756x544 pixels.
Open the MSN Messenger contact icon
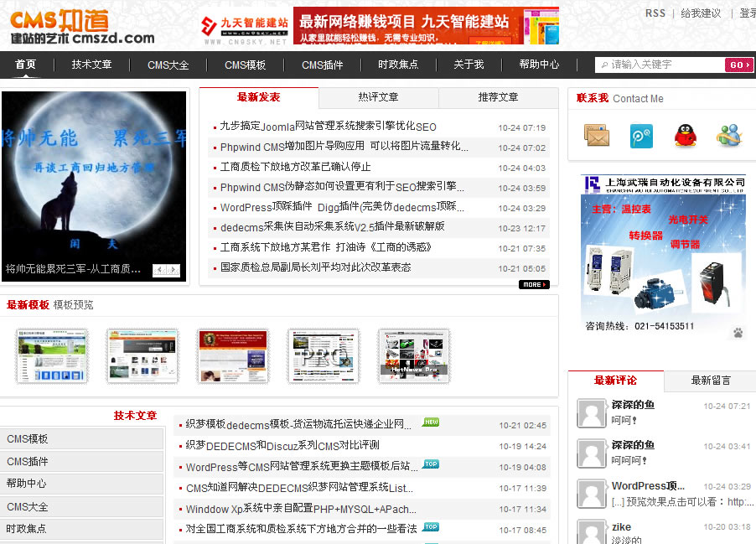click(x=728, y=136)
